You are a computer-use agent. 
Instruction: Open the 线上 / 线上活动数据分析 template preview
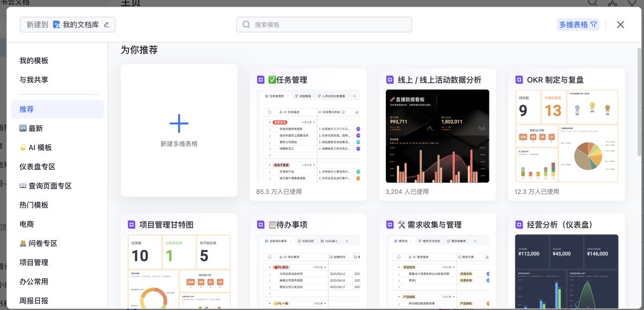(437, 136)
